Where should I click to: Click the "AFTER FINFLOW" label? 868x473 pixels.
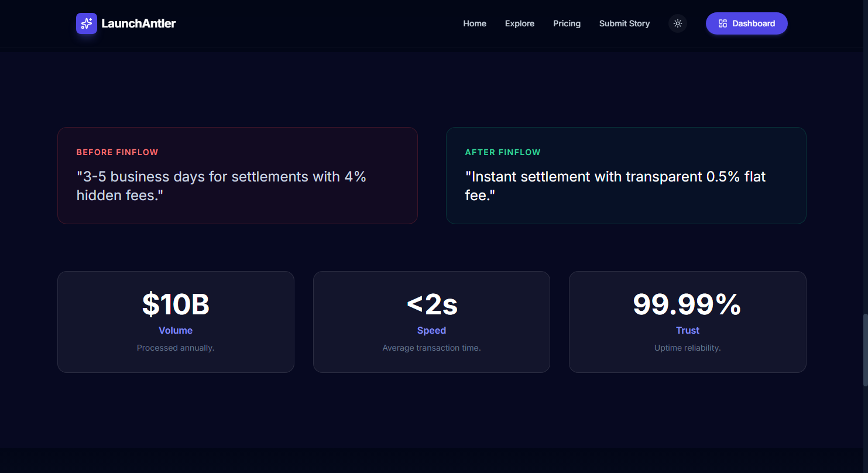pos(503,152)
